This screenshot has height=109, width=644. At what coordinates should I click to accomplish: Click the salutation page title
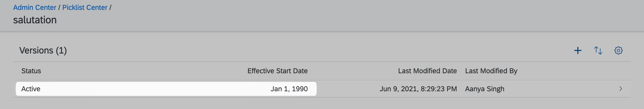[35, 20]
